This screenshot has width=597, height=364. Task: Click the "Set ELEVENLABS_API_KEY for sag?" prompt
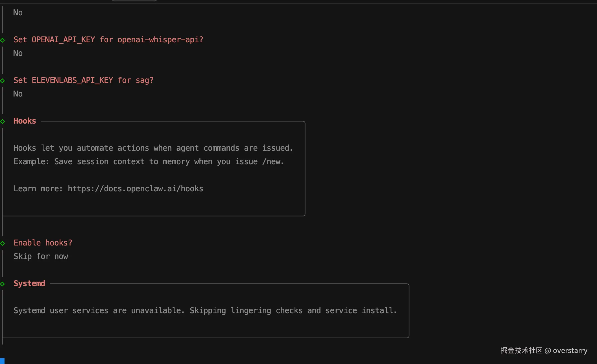(x=84, y=80)
